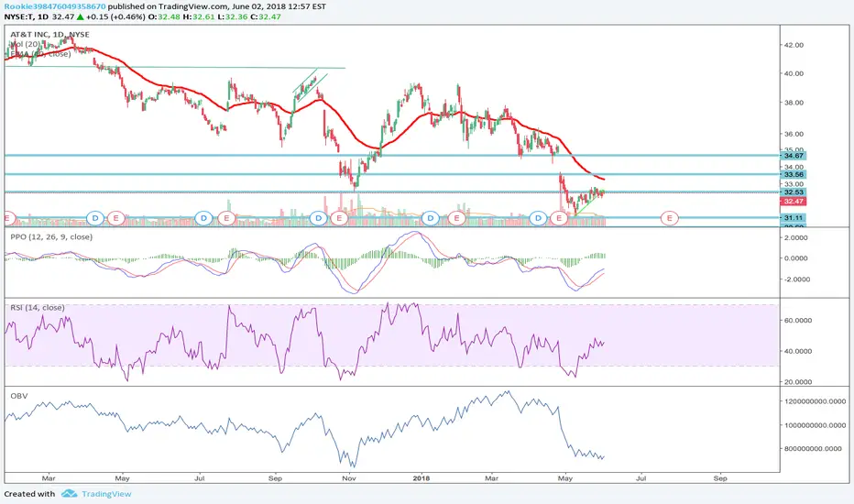Click the 36.00 price axis label
Viewport: 854px width, 504px height.
coord(794,134)
